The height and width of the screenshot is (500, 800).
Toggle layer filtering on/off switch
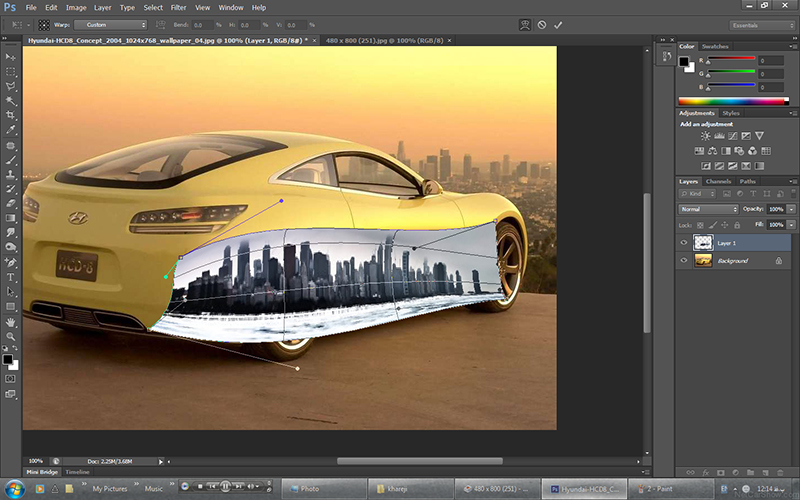[x=793, y=194]
